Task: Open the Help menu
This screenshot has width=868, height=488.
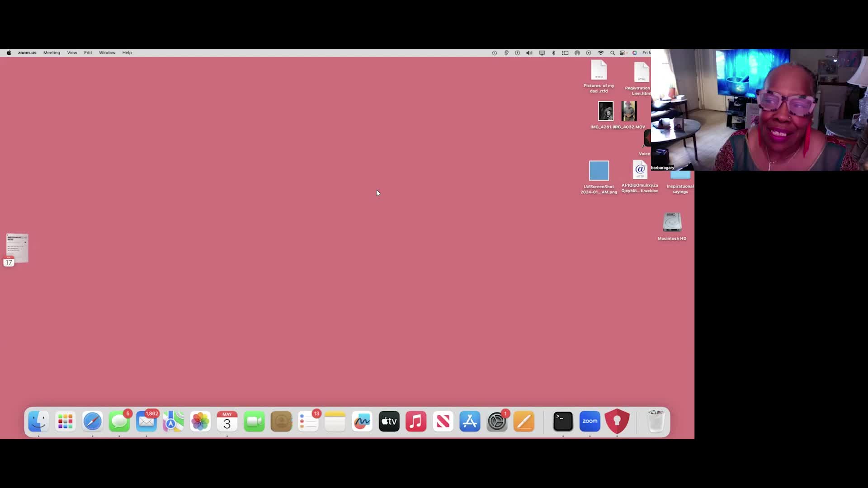Action: pyautogui.click(x=127, y=53)
